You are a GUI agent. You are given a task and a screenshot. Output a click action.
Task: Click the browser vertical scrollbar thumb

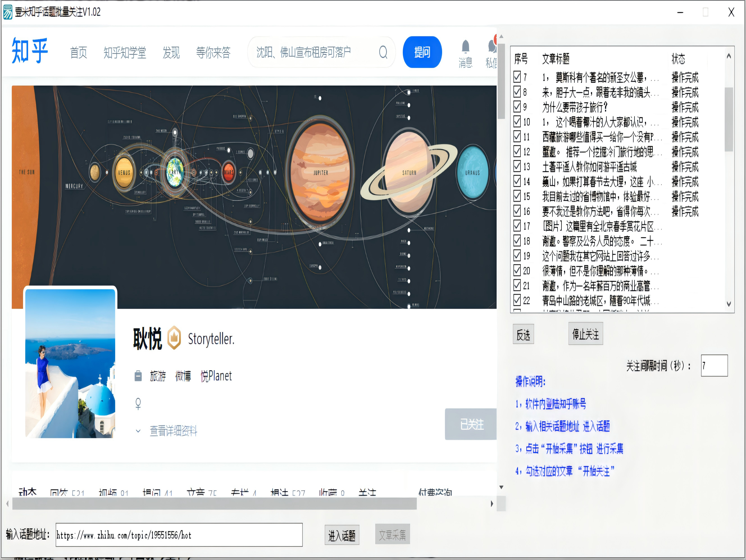pos(501,81)
